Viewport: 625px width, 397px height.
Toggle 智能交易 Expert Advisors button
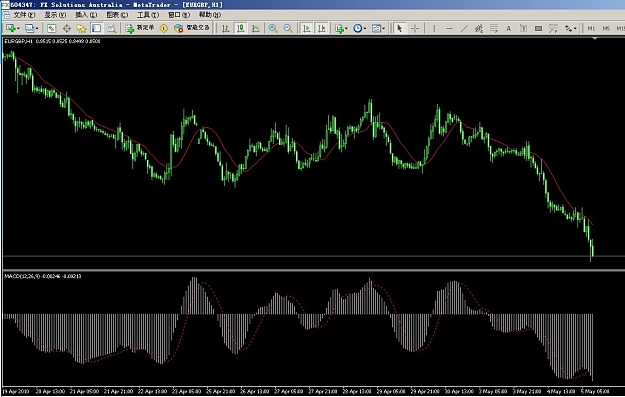[192, 28]
